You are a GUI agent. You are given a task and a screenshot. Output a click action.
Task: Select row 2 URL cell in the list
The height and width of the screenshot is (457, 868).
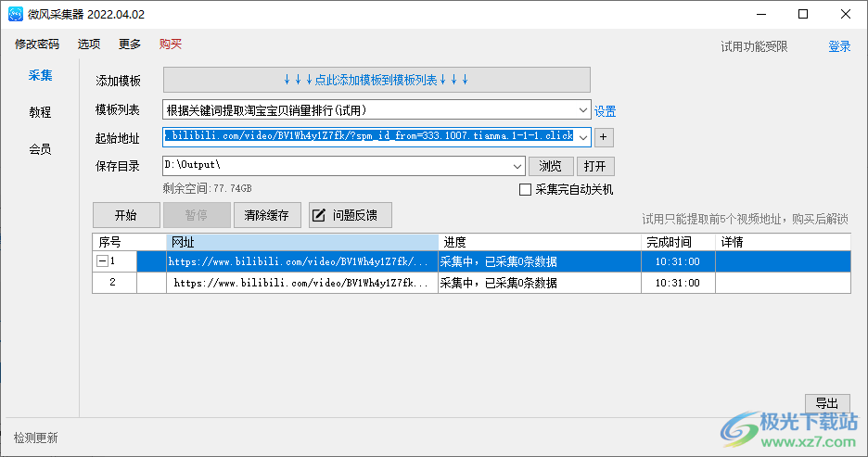pos(302,283)
